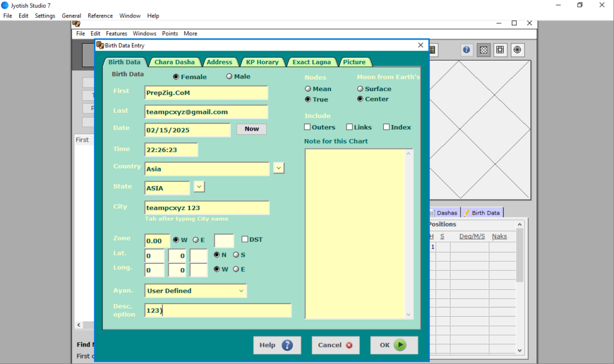Click the Time input field
614x364 pixels.
[x=171, y=150]
